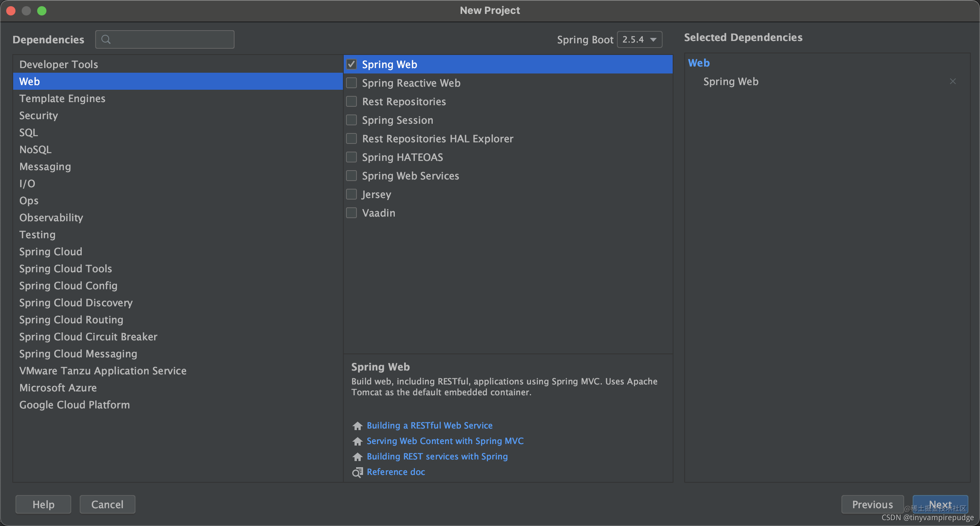Select Google Cloud Platform category
Screen dimensions: 980x526
click(75, 404)
